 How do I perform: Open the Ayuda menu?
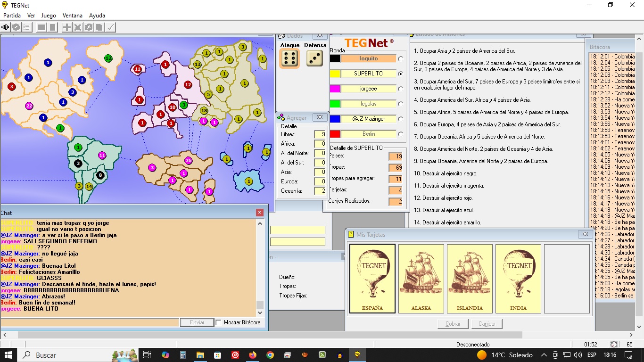pos(97,16)
